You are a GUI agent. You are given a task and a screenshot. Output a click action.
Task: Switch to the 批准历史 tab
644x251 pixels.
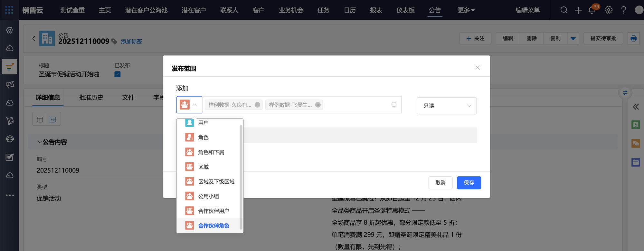[x=91, y=98]
